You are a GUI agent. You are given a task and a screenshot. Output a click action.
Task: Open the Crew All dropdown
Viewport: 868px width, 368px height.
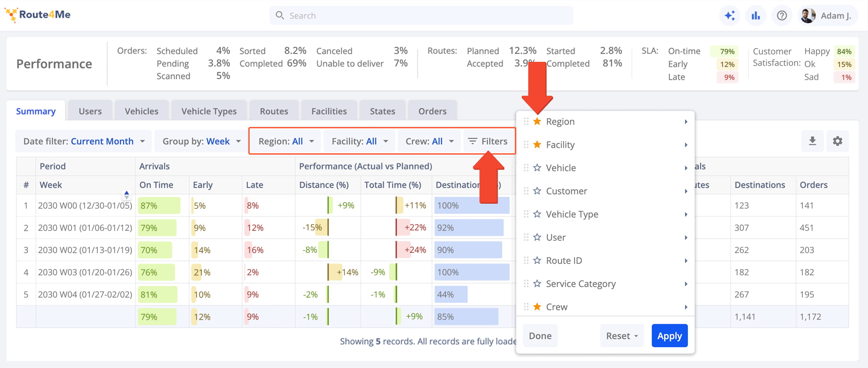click(429, 141)
